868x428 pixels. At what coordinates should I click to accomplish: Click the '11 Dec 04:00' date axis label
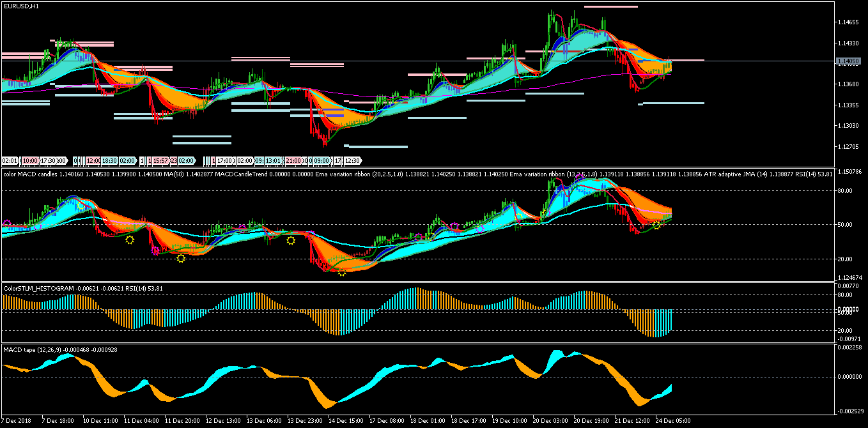[x=141, y=422]
